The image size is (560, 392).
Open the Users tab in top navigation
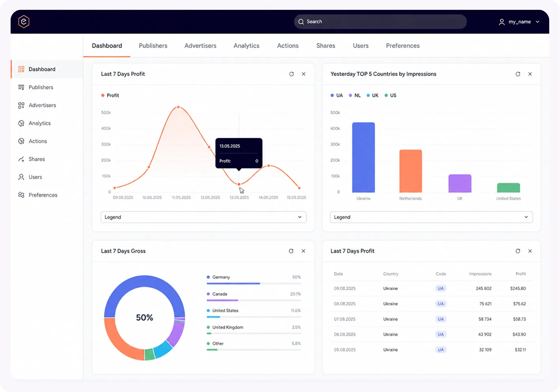point(360,46)
